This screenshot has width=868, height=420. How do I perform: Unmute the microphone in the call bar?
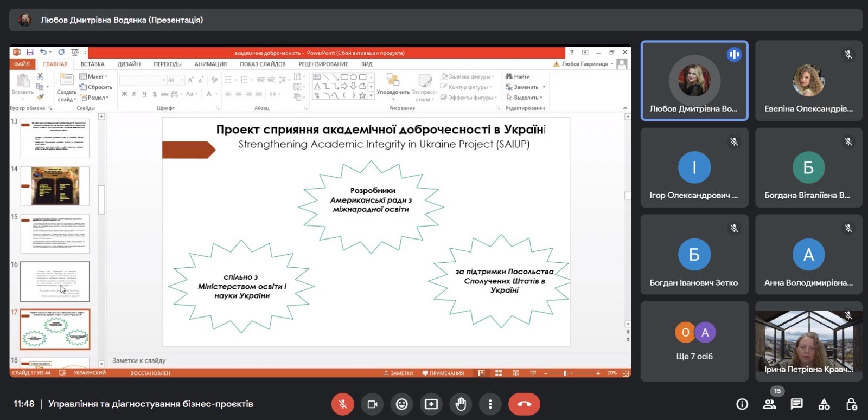click(x=342, y=404)
